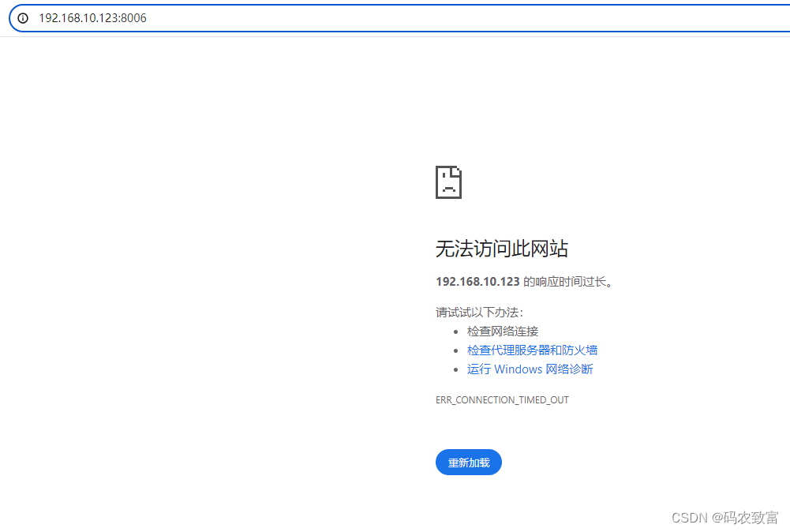Click the sad page error icon
Viewport: 790px width, 532px height.
pyautogui.click(x=448, y=182)
